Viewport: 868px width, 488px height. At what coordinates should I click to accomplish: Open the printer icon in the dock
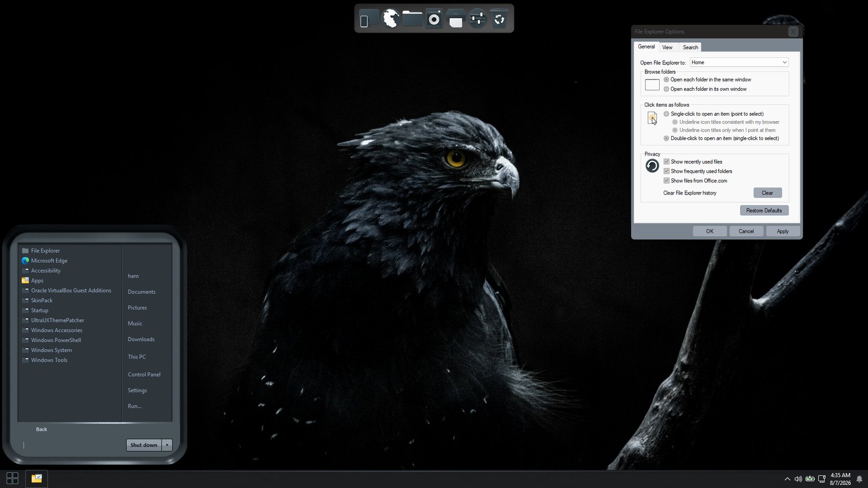click(456, 19)
